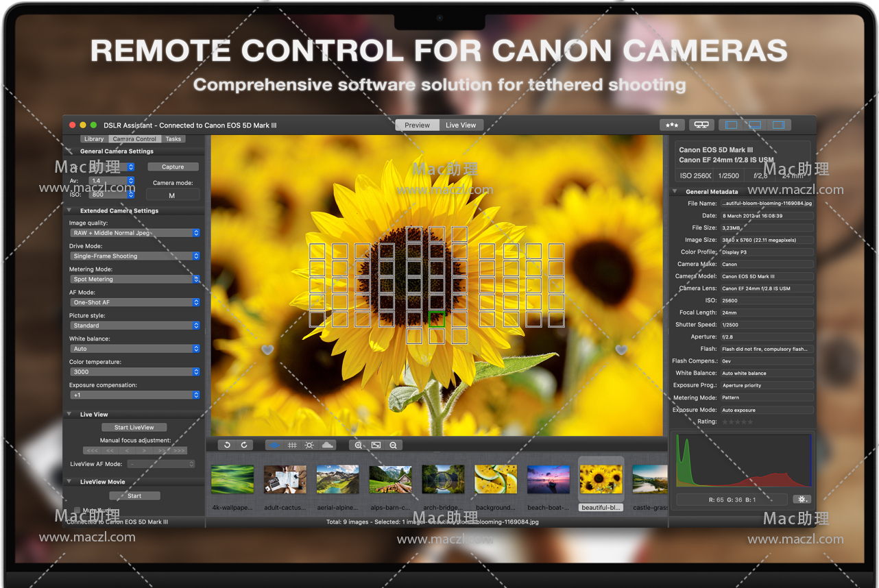Click the zoom in magnifier icon
Screen dimensions: 879x588
point(358,445)
